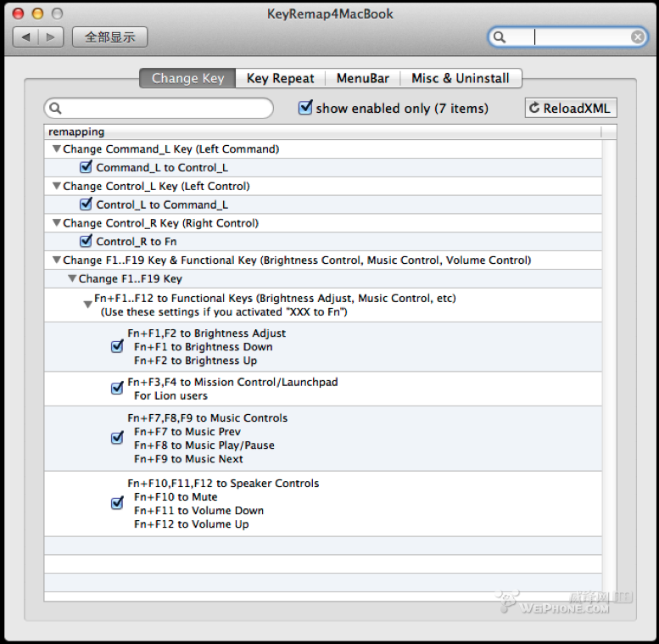Screen dimensions: 659x644
Task: Click the ReloadXML button
Action: (571, 108)
